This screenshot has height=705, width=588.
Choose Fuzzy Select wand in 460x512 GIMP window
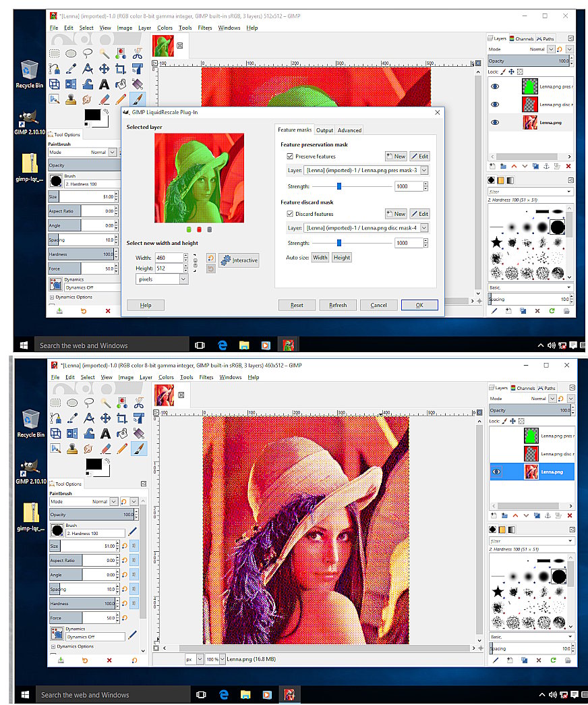(106, 402)
